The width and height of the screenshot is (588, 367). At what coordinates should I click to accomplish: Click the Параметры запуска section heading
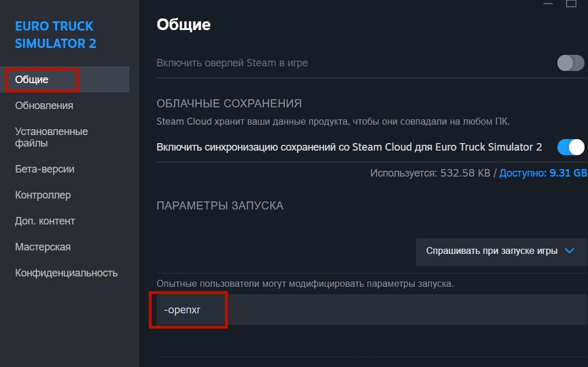point(219,205)
